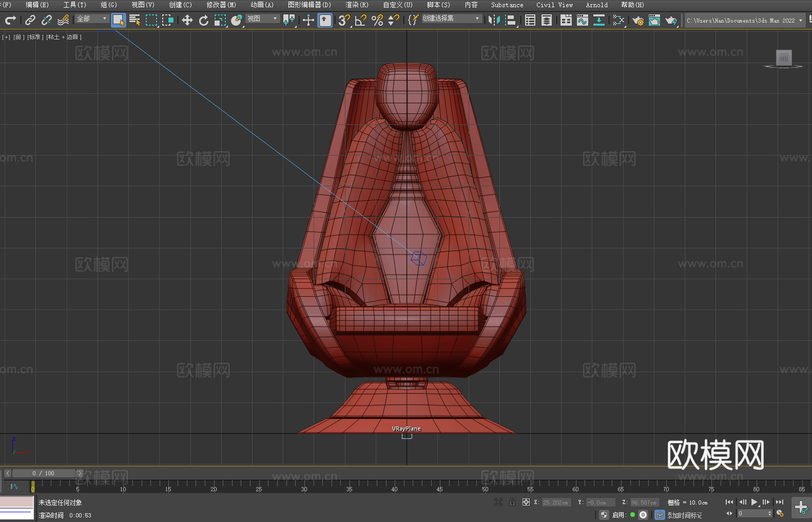Open the Material Editor icon
Image resolution: width=812 pixels, height=522 pixels.
(618, 20)
